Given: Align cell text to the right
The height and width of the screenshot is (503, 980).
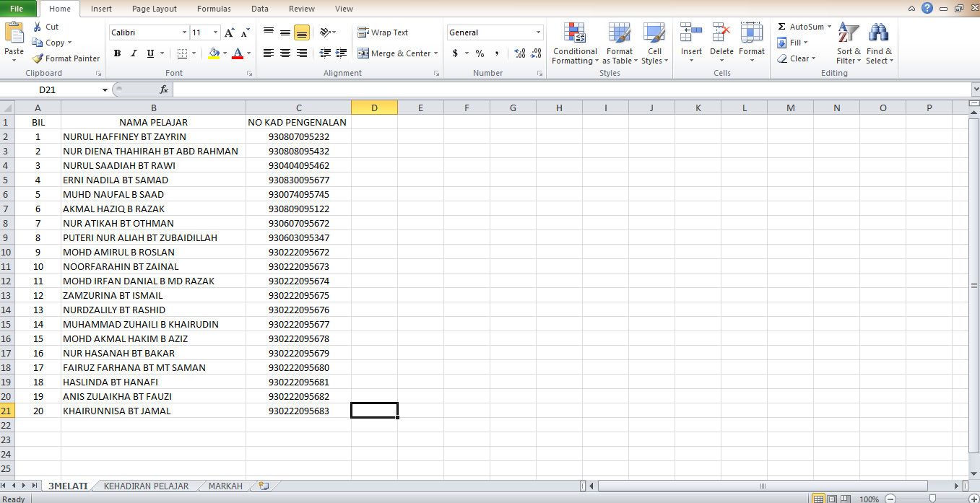Looking at the screenshot, I should [x=302, y=53].
